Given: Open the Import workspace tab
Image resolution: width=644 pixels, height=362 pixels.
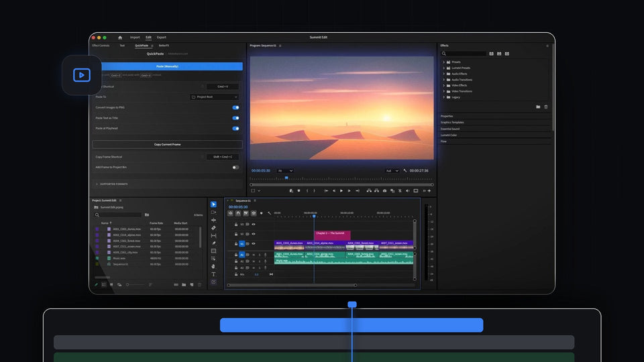Looking at the screenshot, I should [x=135, y=38].
